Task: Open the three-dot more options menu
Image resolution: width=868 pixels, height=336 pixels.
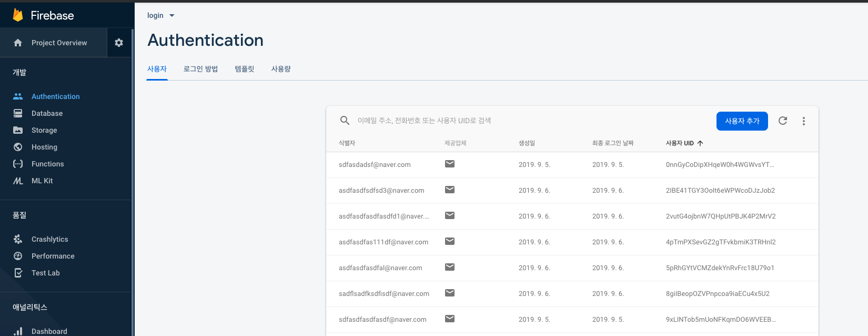Action: pos(804,121)
